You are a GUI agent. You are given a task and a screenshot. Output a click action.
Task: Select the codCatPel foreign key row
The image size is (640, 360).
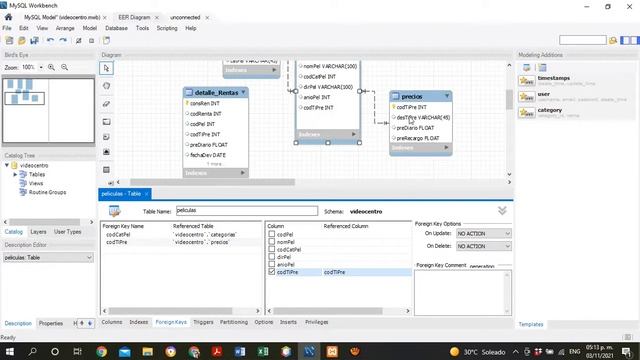tap(181, 235)
